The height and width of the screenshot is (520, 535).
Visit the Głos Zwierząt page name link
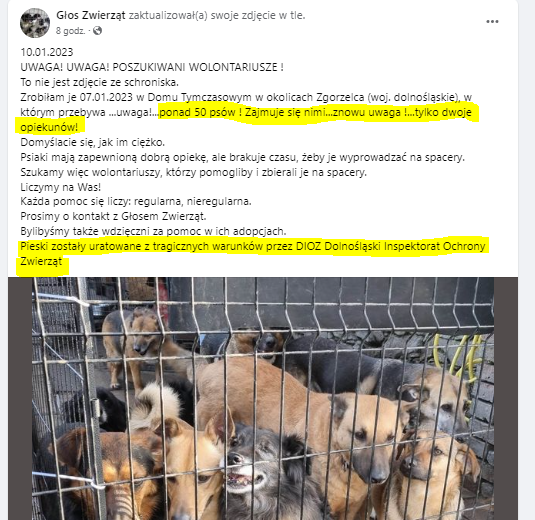[91, 15]
